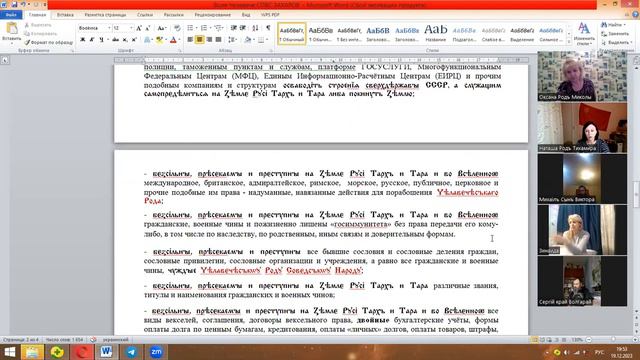Viewport: 640px width, 360px height.
Task: Switch to Print Layout view in status bar
Action: (534, 340)
